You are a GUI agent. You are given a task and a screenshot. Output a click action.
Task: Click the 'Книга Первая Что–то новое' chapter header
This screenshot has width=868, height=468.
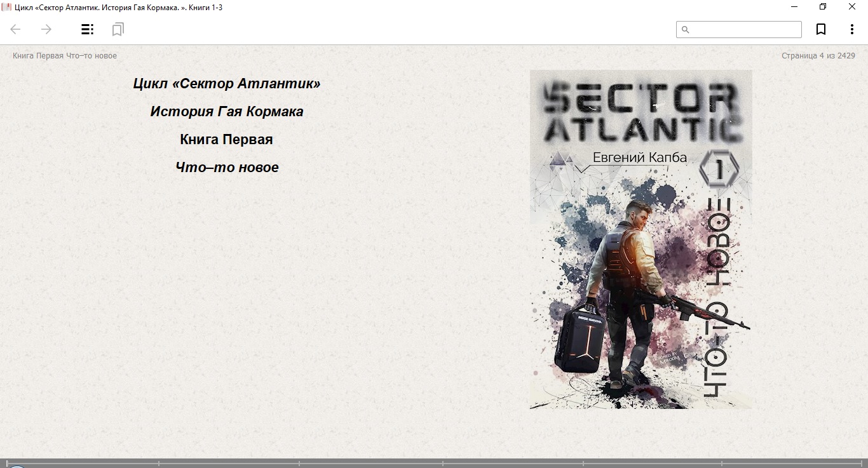click(x=65, y=56)
